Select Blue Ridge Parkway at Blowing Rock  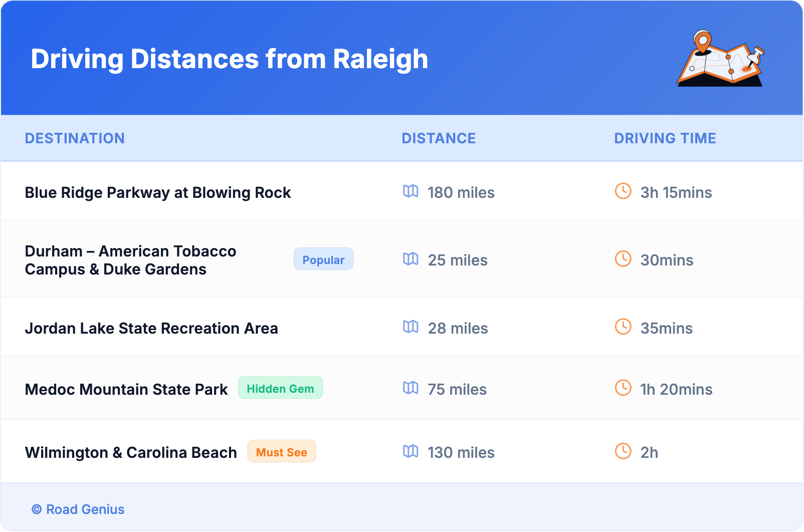(158, 193)
